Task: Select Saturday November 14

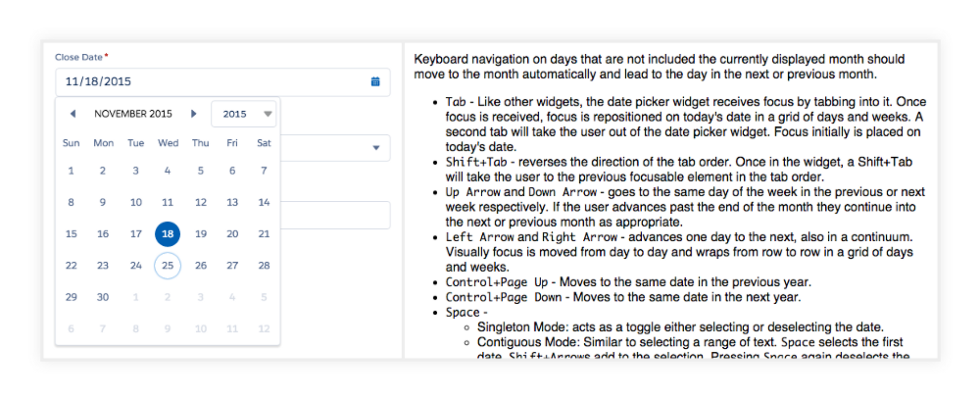Action: (x=264, y=202)
